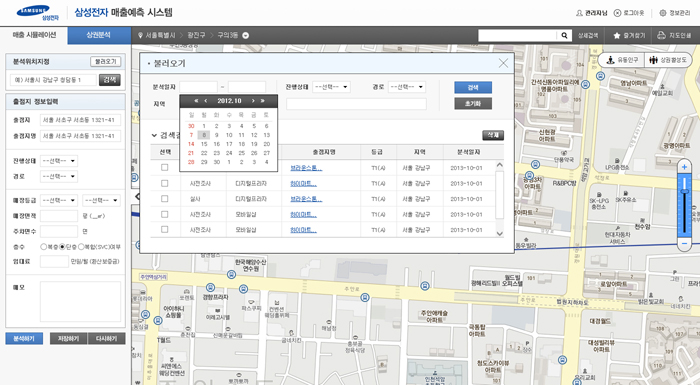Close the 불러오기 dialog

point(503,63)
